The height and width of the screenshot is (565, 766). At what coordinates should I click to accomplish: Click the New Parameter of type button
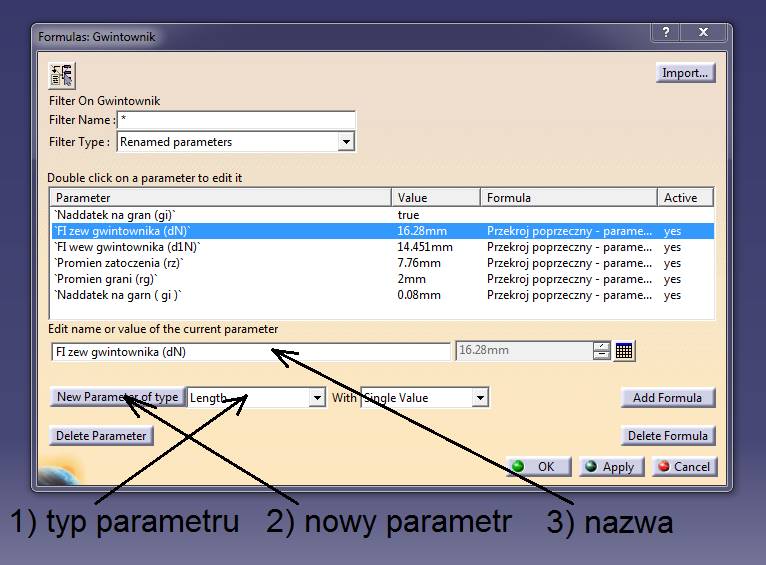pos(118,397)
